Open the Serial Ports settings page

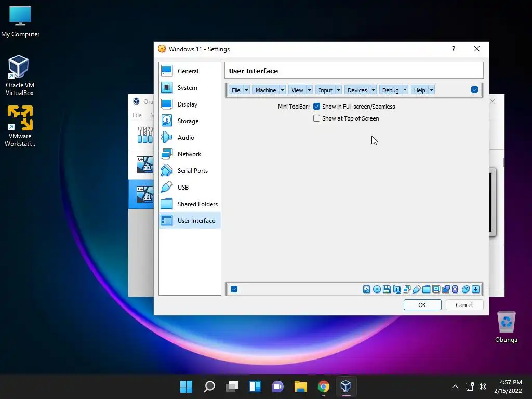click(190, 170)
